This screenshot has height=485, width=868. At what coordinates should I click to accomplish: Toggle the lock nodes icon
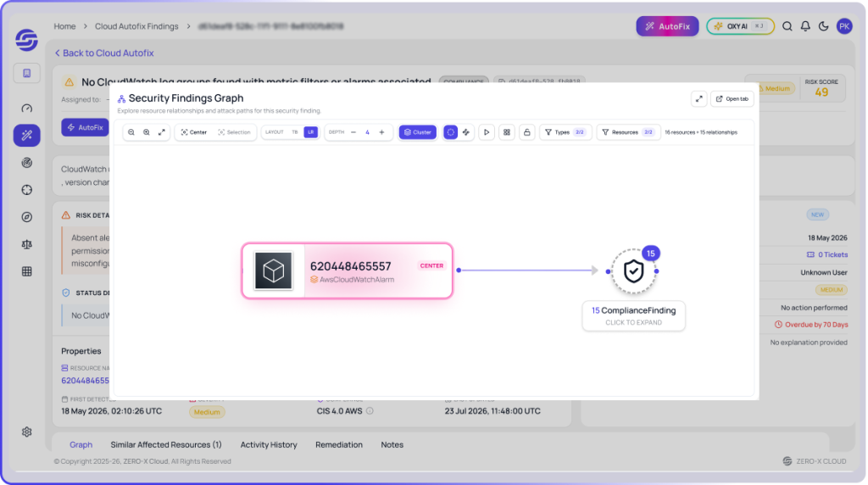click(x=527, y=132)
